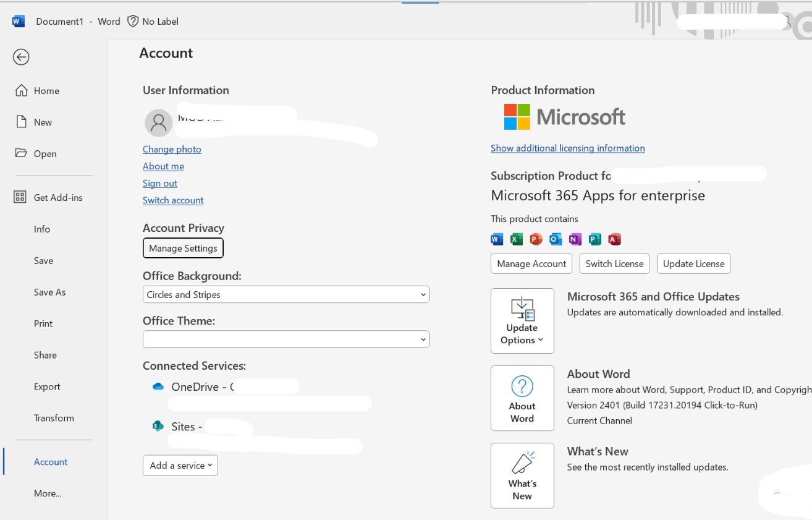Select the Account tab in the sidebar
Image resolution: width=812 pixels, height=520 pixels.
tap(51, 462)
